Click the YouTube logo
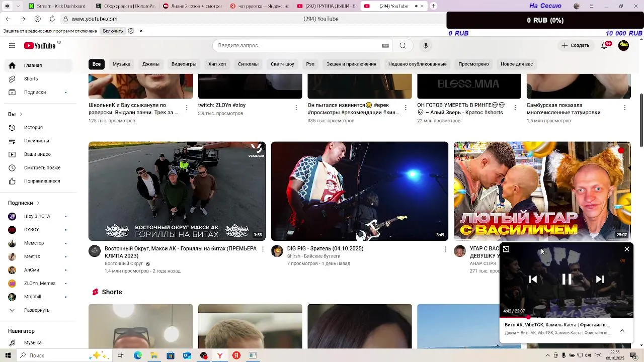Image resolution: width=644 pixels, height=362 pixels. pyautogui.click(x=40, y=46)
